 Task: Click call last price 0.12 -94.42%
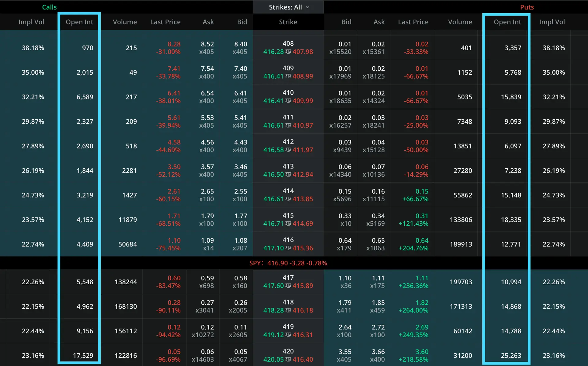(x=168, y=331)
